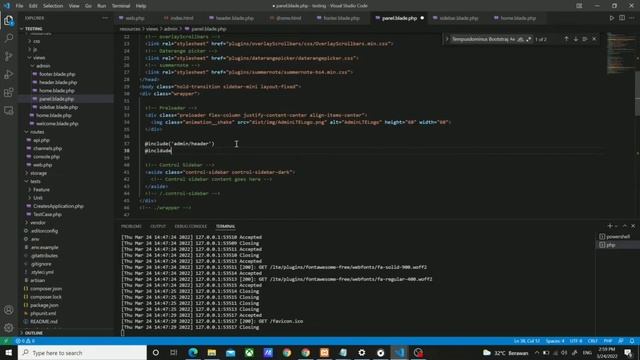Toggle find in selection
Image resolution: width=640 pixels, height=360 pixels.
click(x=585, y=39)
